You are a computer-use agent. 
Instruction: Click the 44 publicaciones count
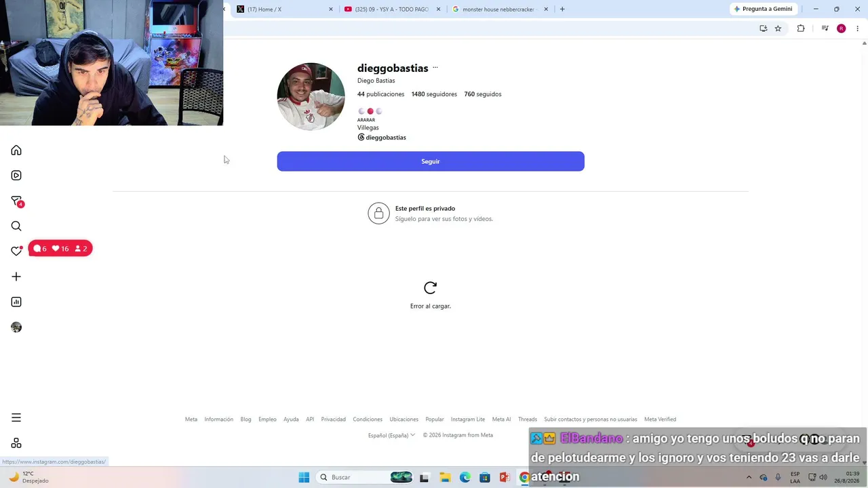pos(380,94)
